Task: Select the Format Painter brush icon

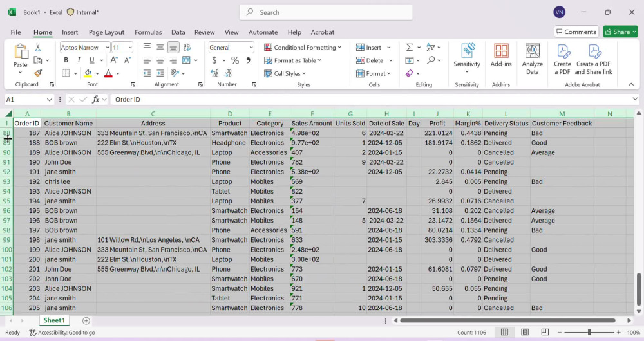Action: [x=38, y=73]
